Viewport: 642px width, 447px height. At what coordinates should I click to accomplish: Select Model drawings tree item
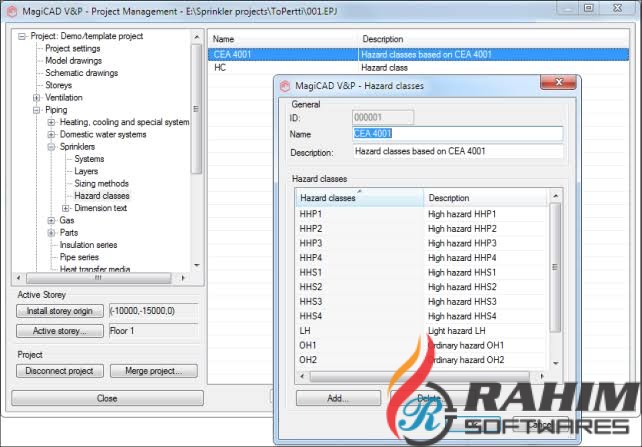(x=73, y=61)
